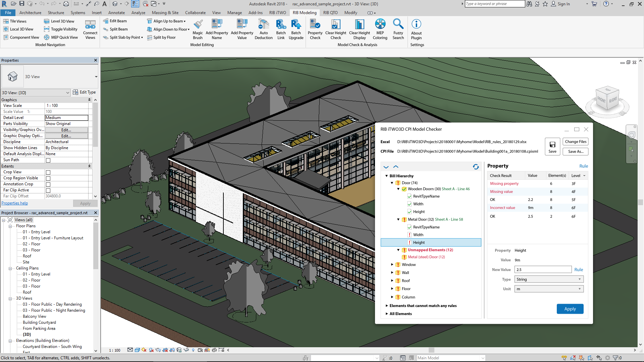Viewport: 644px width, 362px height.
Task: Click the blue Apply button
Action: (570, 309)
